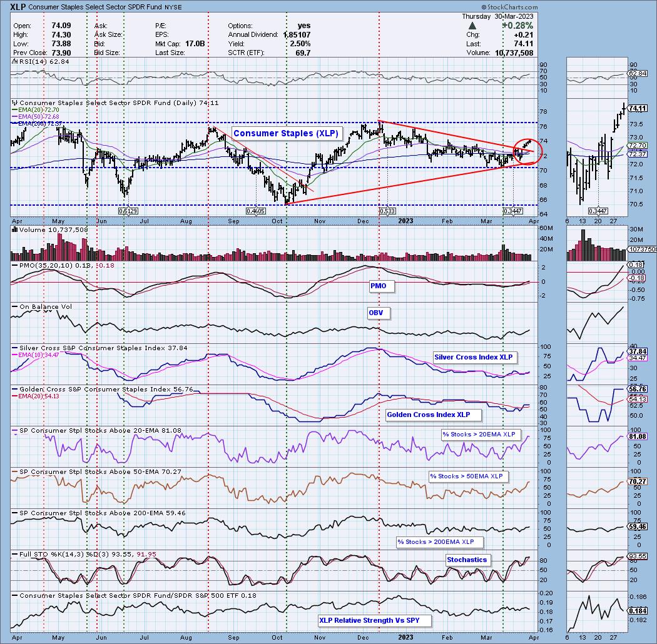The image size is (657, 644).
Task: Click the bar-chart icon beside the Volume label
Action: [x=14, y=229]
